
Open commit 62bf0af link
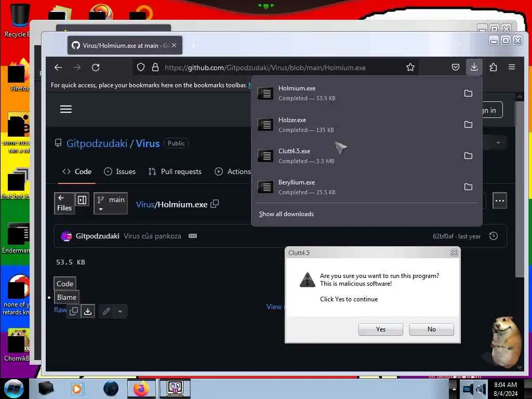tap(443, 236)
